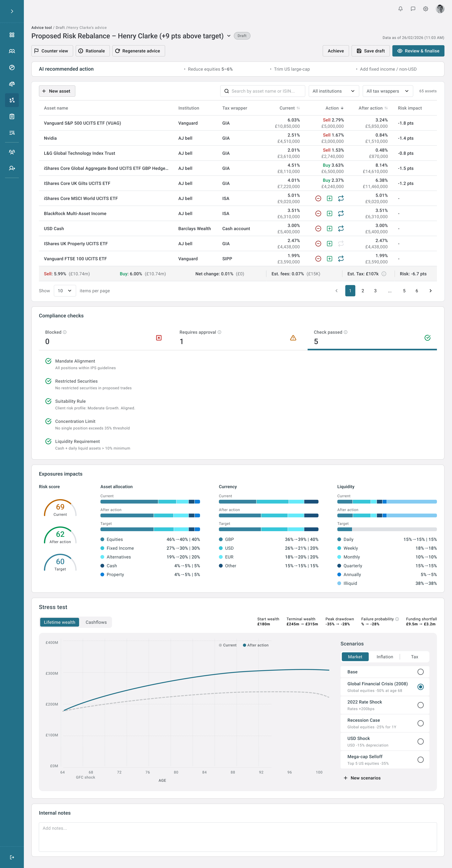The height and width of the screenshot is (868, 452).
Task: Click buy plus icon for BlackRock Multi-Asset Income
Action: 329,214
